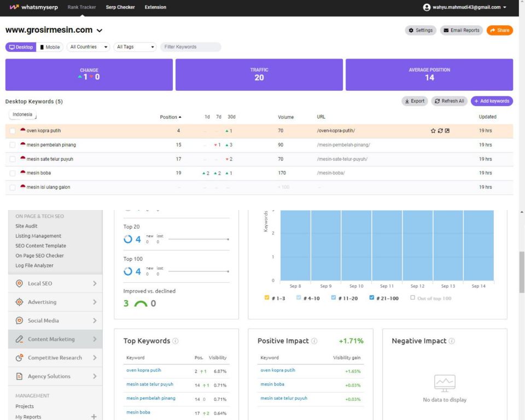Expand the Content Marketing section
525x420 pixels.
coord(95,339)
